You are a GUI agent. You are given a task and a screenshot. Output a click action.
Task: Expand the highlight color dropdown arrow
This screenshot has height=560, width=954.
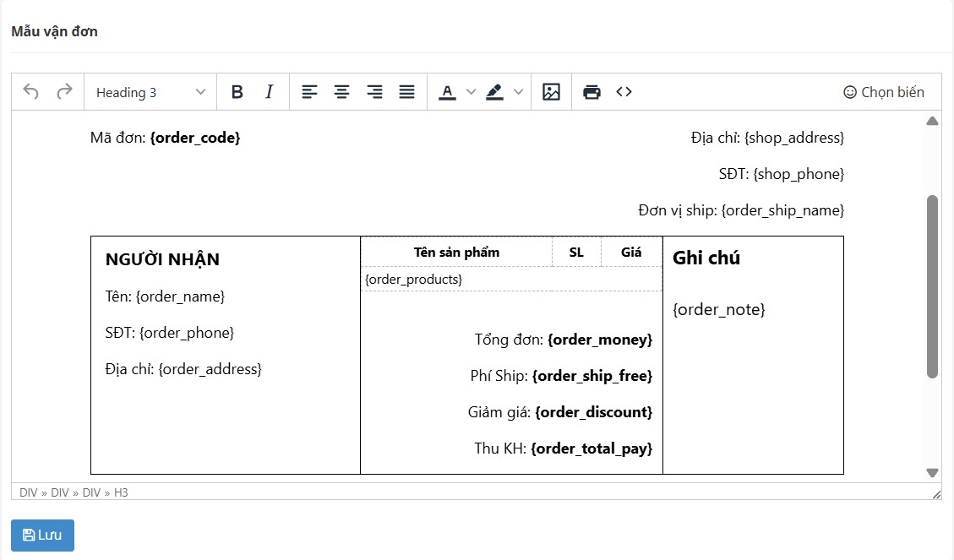[x=519, y=92]
